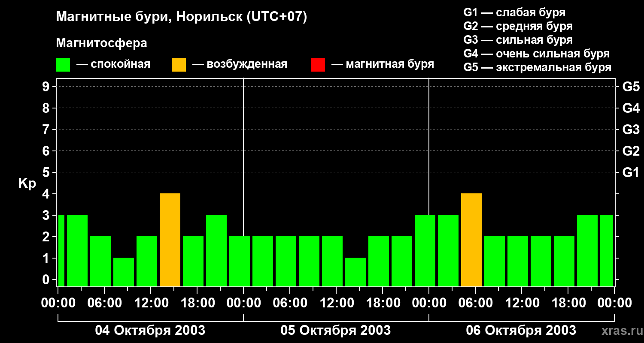
Task: Click the green 'спокойная' legend swatch
Action: click(x=63, y=65)
